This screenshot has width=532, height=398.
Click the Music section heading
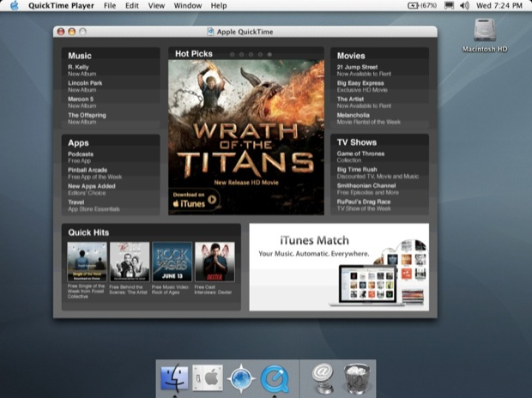[80, 56]
